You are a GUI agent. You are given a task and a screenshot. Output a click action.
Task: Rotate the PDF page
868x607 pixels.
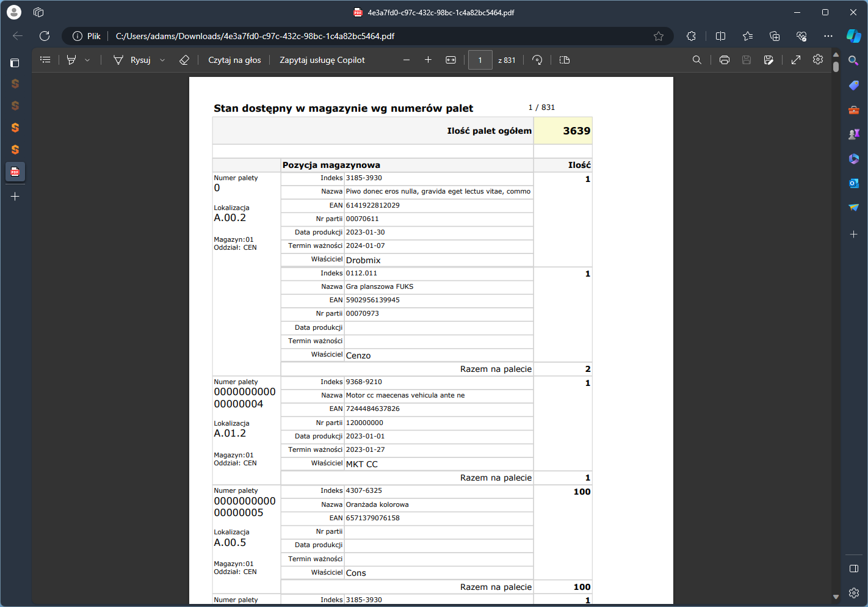click(x=537, y=60)
